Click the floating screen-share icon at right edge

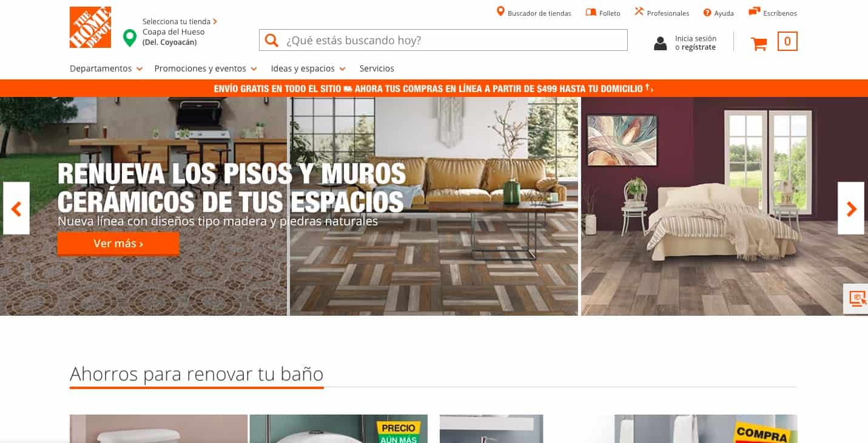pos(857,298)
